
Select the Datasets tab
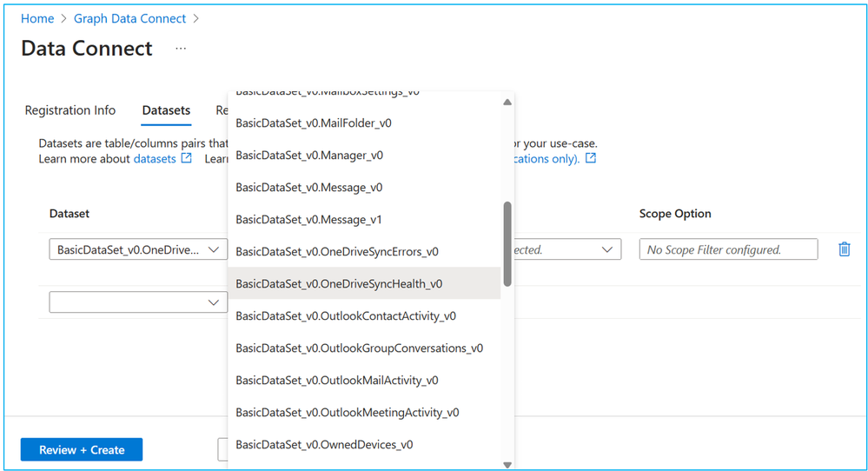pyautogui.click(x=166, y=110)
